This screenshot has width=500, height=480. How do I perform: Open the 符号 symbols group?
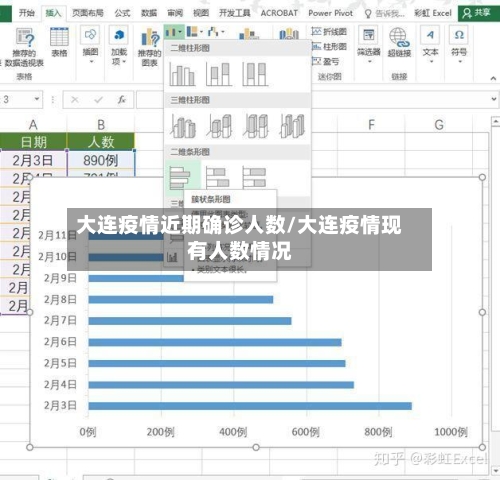coord(459,45)
